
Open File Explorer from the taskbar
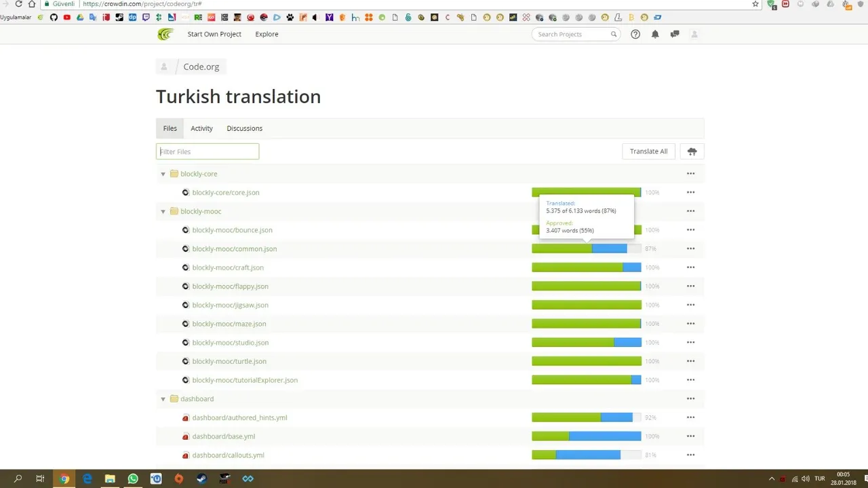point(110,478)
